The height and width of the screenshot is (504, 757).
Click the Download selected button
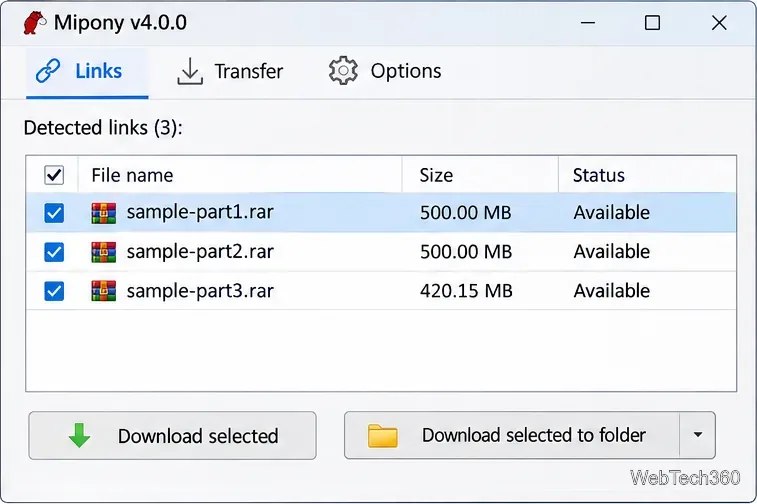click(x=172, y=435)
